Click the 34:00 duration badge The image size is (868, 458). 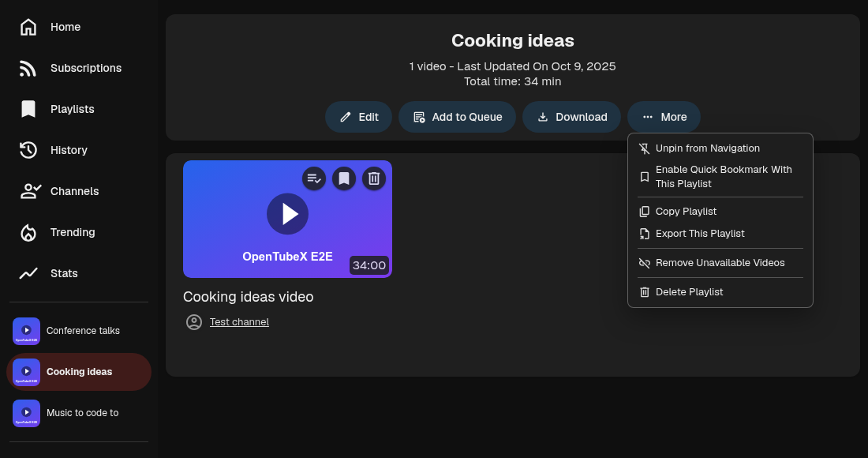coord(369,265)
